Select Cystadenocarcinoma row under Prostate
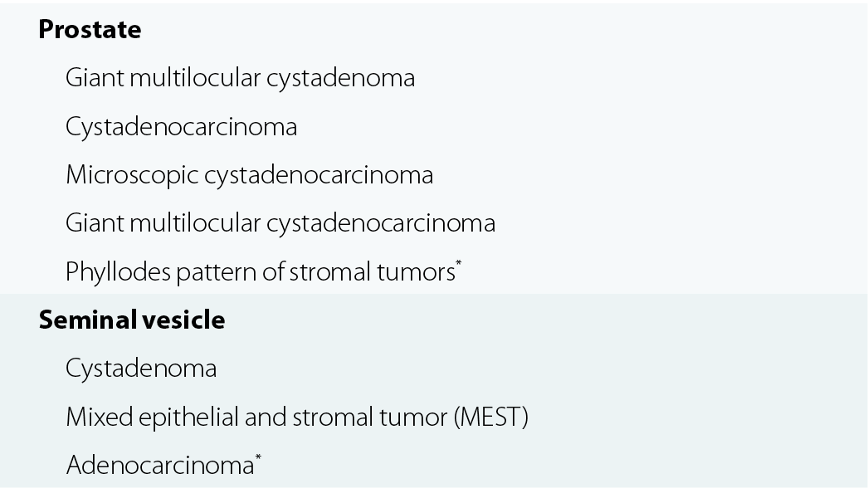868x498 pixels. coord(182,127)
